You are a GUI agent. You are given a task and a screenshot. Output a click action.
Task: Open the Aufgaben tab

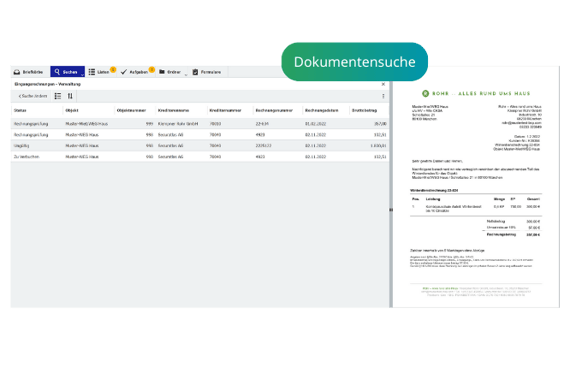point(137,72)
